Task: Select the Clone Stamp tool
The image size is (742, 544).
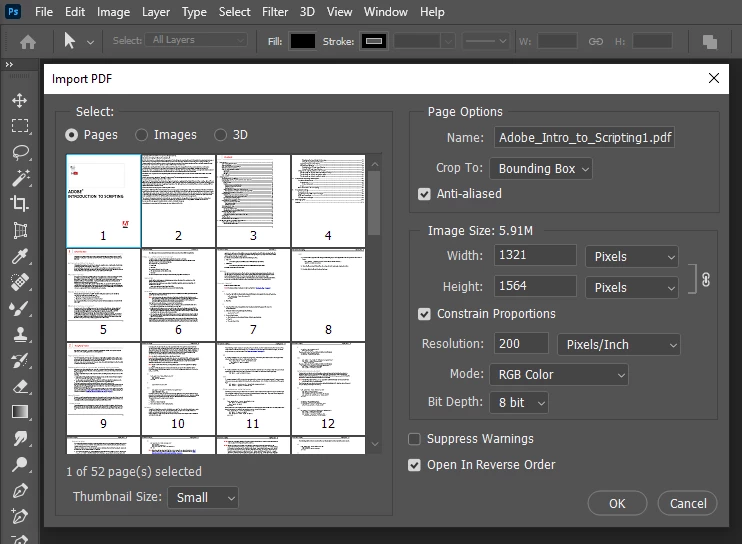Action: tap(20, 334)
